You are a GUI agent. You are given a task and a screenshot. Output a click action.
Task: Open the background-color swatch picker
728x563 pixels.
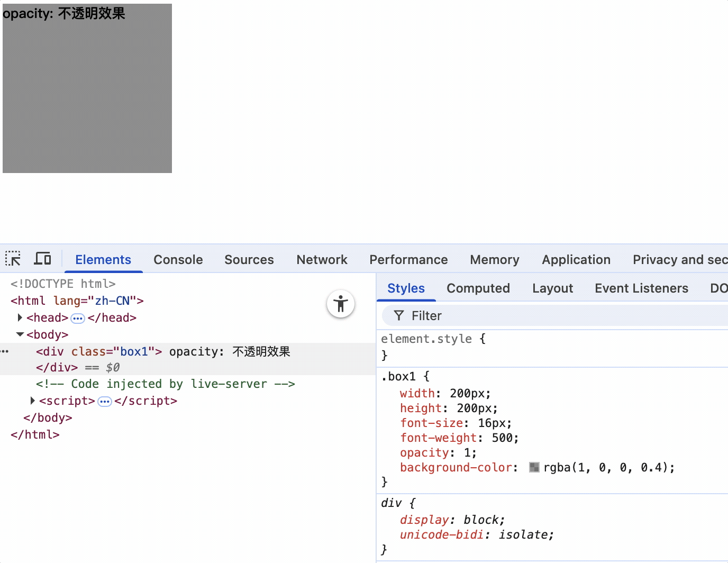click(534, 467)
